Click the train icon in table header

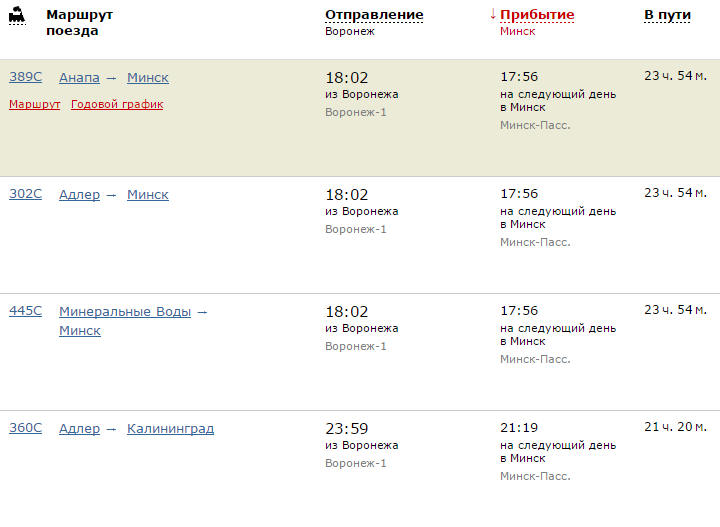click(16, 16)
